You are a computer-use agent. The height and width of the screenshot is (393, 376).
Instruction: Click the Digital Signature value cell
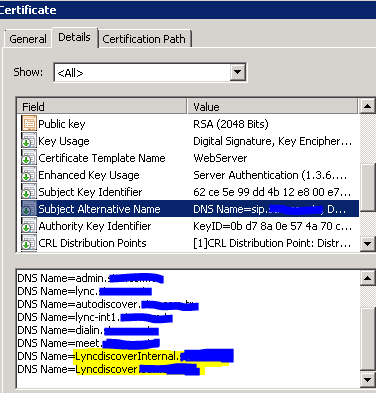click(x=272, y=141)
